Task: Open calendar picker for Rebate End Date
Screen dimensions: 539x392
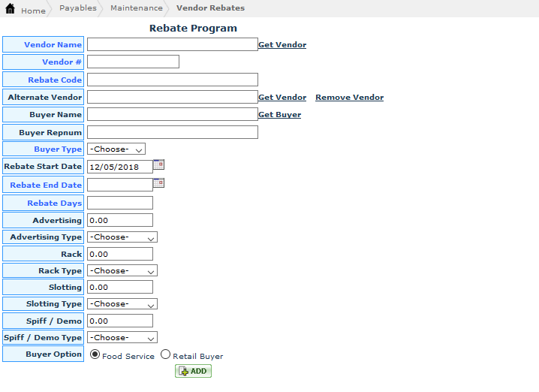Action: pyautogui.click(x=158, y=182)
